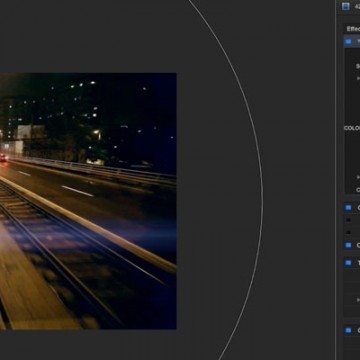360x360 pixels.
Task: Disable the effect checkbox directly under Effects header
Action: coord(348,42)
